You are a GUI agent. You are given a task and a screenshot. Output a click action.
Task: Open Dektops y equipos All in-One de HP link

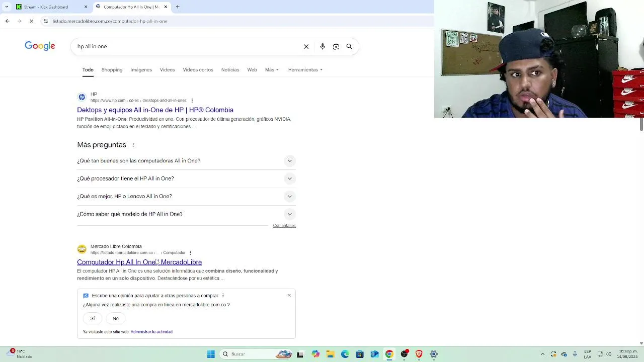click(155, 110)
